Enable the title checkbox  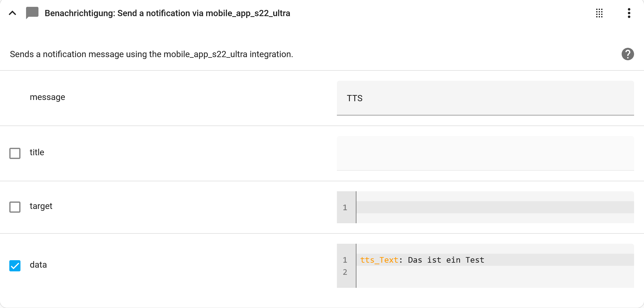tap(15, 153)
